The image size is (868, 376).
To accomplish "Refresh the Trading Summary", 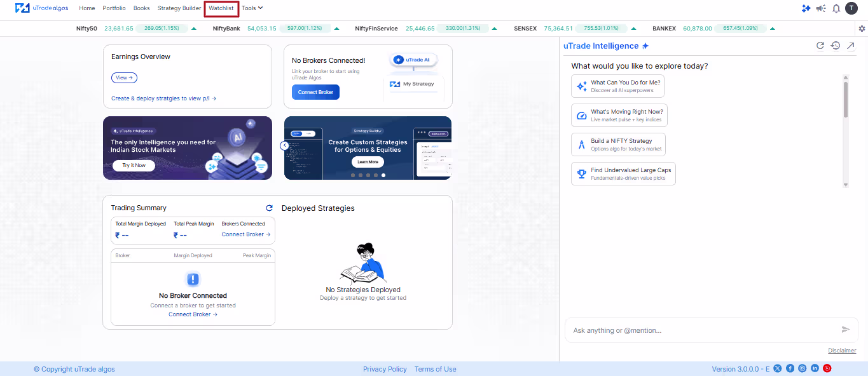I will pos(269,208).
